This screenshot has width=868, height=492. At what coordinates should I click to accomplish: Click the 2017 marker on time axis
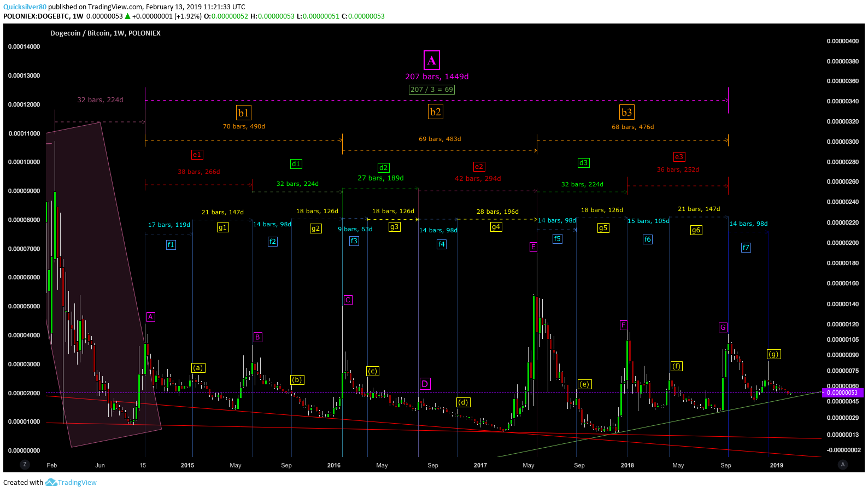480,465
